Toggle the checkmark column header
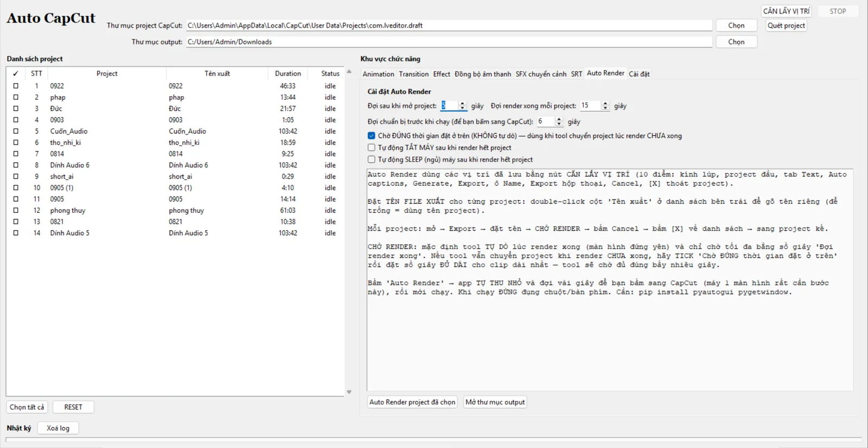The height and width of the screenshot is (448, 868). click(x=16, y=73)
